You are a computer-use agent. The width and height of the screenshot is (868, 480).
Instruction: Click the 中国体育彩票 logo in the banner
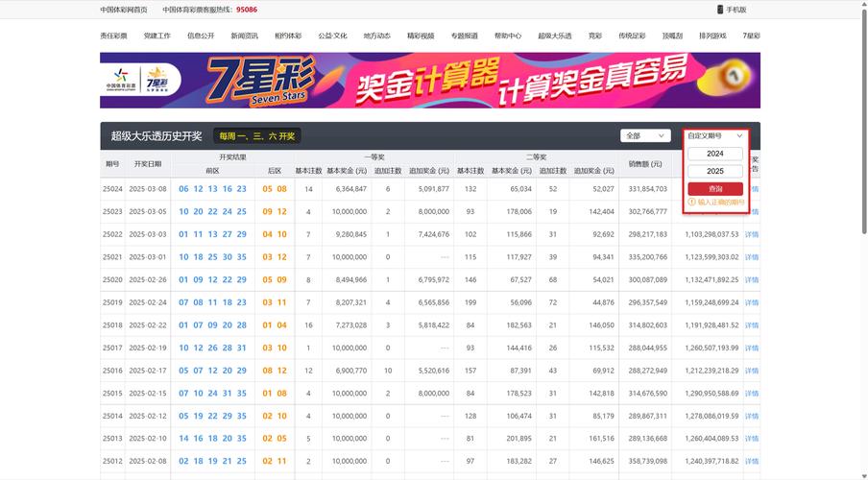[121, 79]
